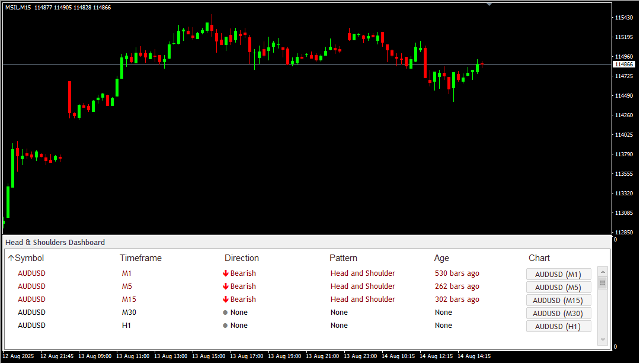The height and width of the screenshot is (364, 640).
Task: Open the AUDUSD (M5) chart button
Action: [x=558, y=288]
